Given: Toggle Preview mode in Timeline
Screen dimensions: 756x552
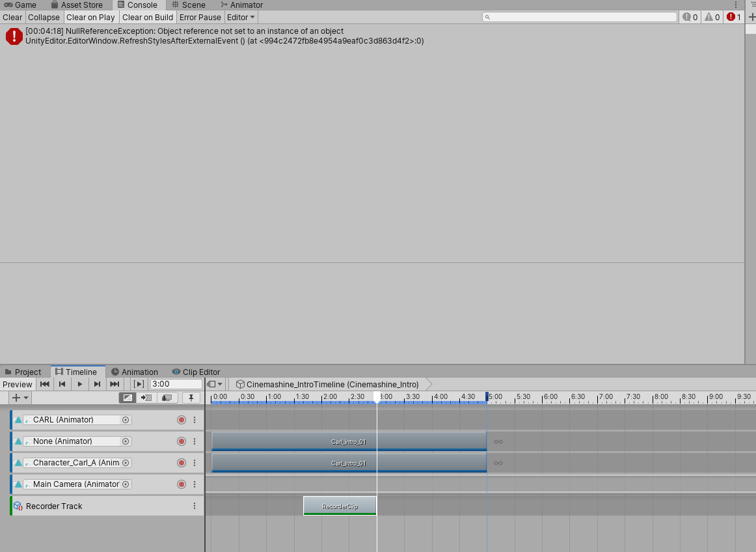Looking at the screenshot, I should coord(17,384).
